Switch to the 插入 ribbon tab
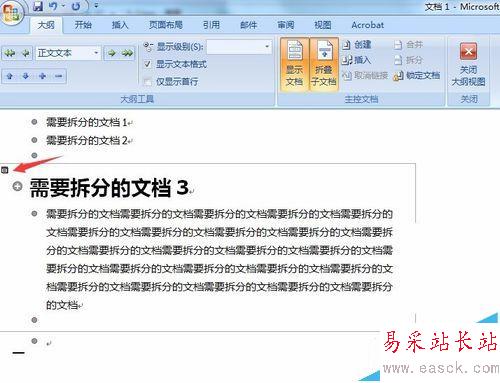This screenshot has height=383, width=500. (120, 25)
